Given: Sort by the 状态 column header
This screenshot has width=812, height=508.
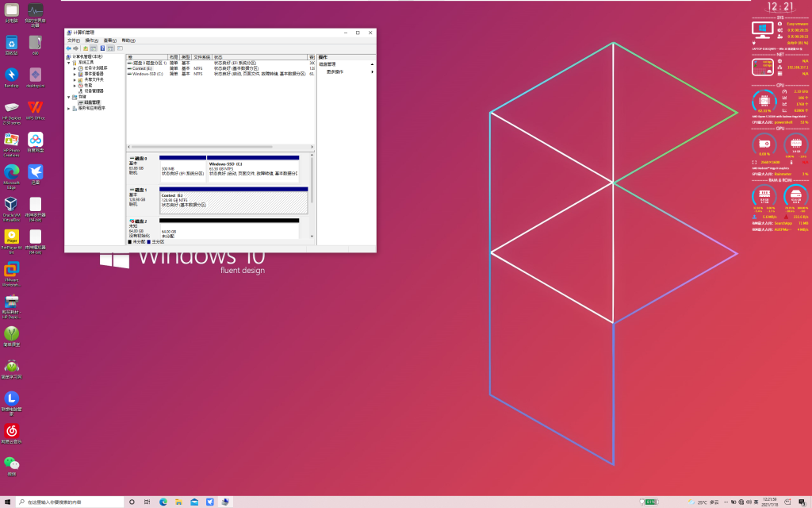Looking at the screenshot, I should [x=260, y=57].
